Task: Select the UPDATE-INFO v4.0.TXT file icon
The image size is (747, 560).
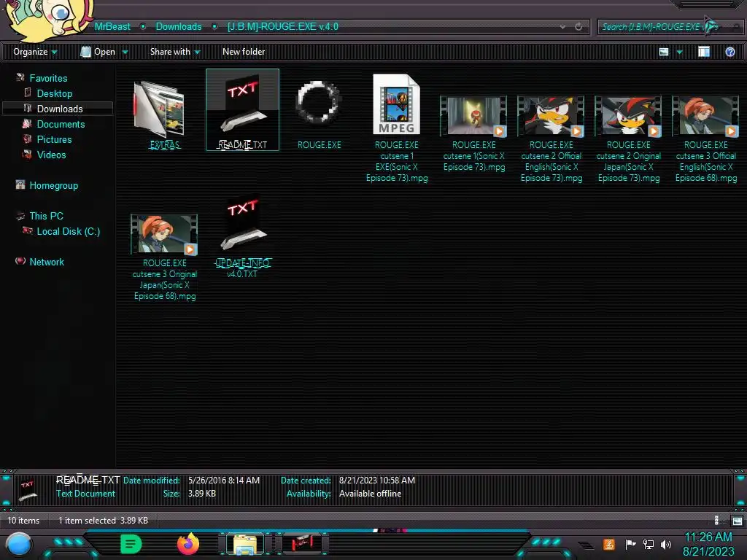Action: tap(242, 224)
